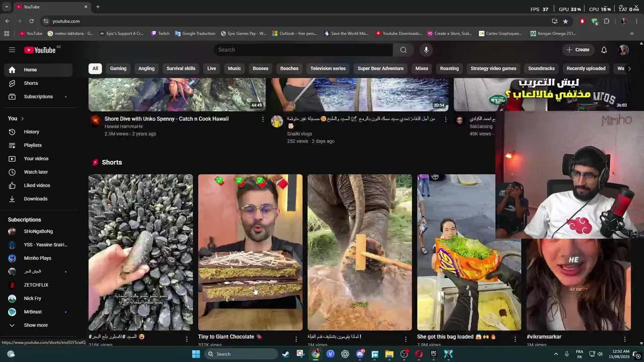Select the Strategy video games chip

494,68
